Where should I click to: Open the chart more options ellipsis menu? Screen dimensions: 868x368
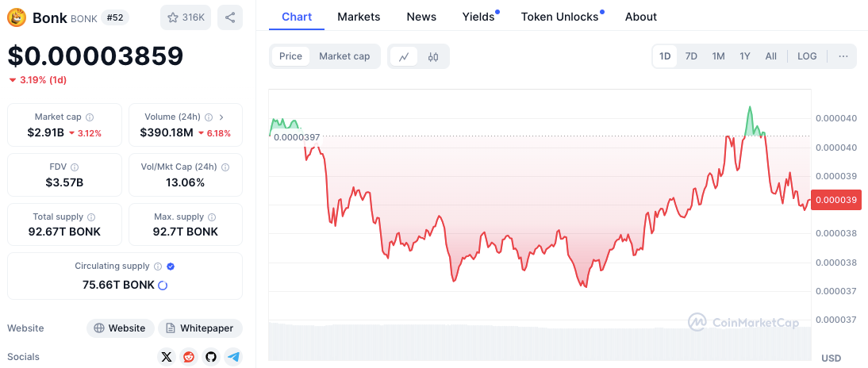pos(843,56)
